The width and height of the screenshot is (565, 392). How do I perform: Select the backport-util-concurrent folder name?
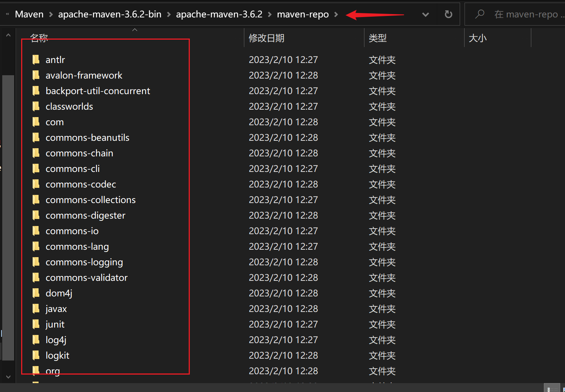tap(98, 91)
